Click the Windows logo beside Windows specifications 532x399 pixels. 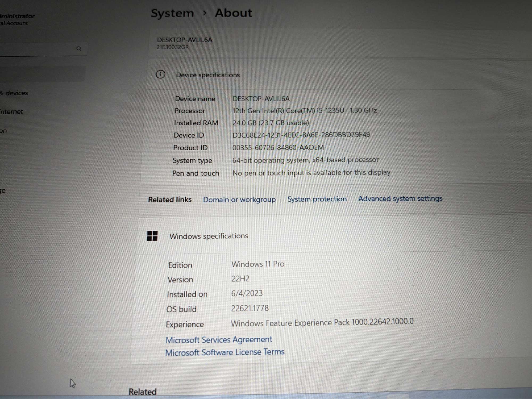click(152, 236)
